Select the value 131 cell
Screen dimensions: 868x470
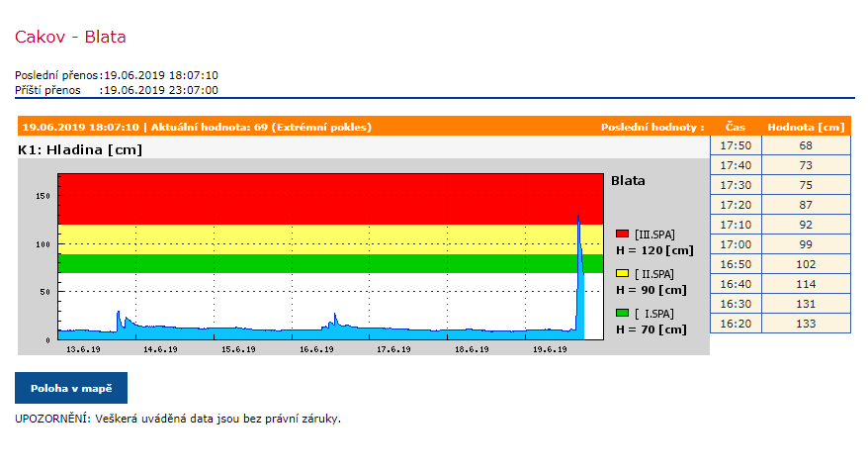(x=806, y=304)
